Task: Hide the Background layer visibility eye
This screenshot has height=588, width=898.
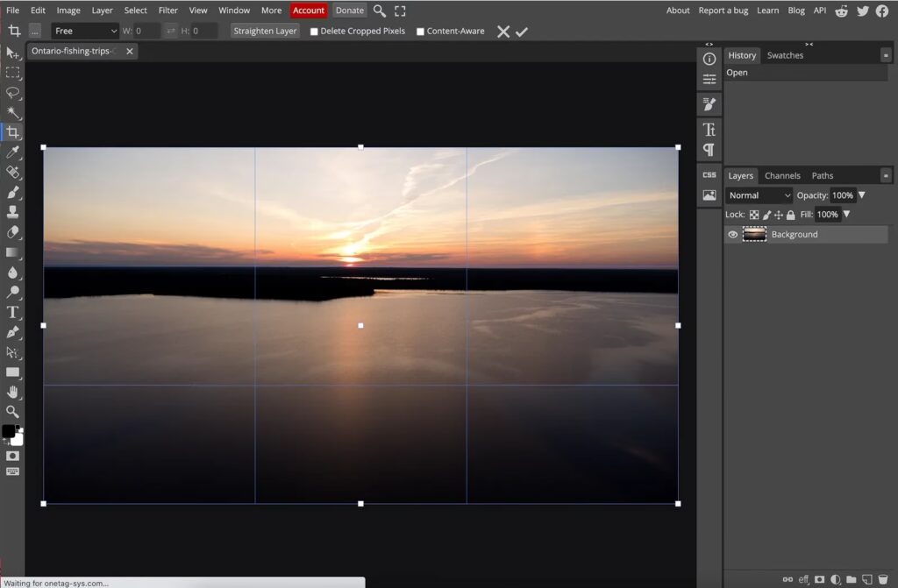Action: coord(733,235)
